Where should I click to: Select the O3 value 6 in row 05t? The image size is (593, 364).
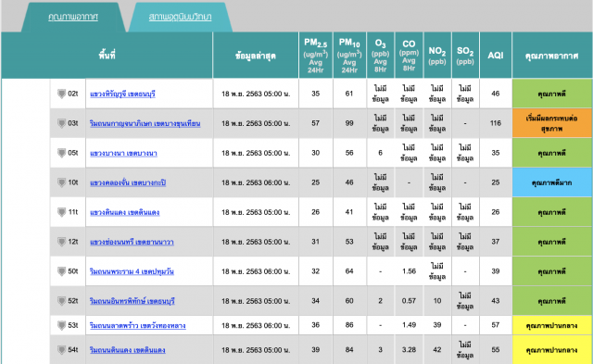[381, 153]
